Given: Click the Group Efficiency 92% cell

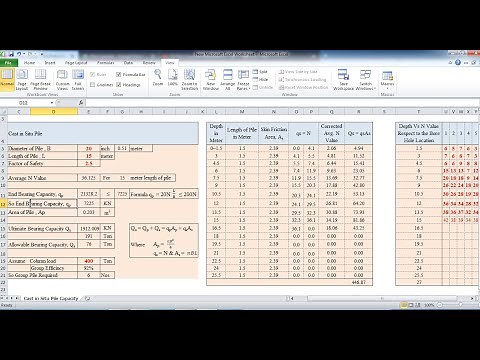Looking at the screenshot, I should pyautogui.click(x=89, y=268).
